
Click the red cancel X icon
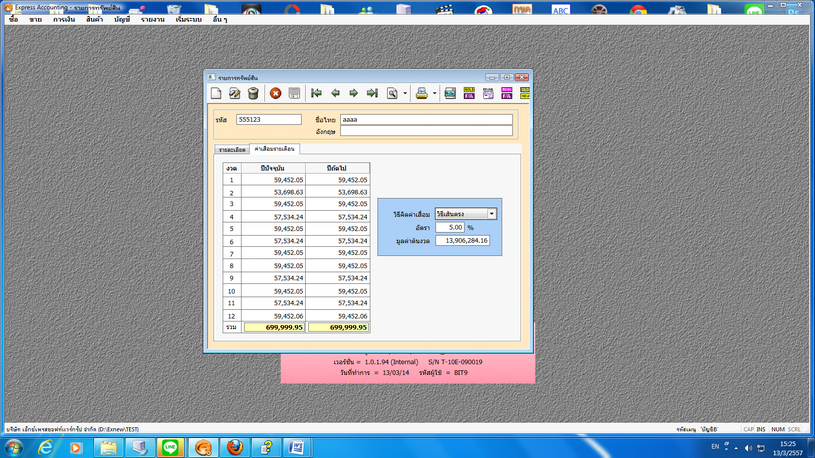coord(276,93)
